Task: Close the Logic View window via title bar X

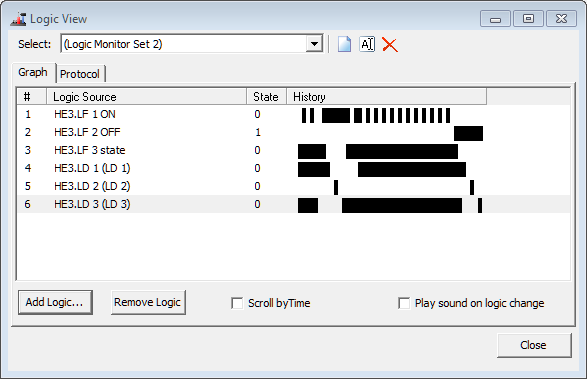Action: 561,19
